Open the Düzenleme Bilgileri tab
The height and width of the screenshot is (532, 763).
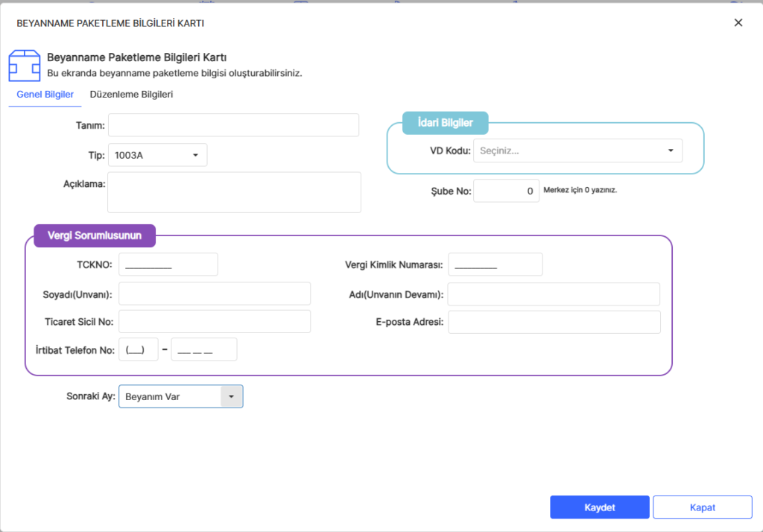(x=131, y=95)
